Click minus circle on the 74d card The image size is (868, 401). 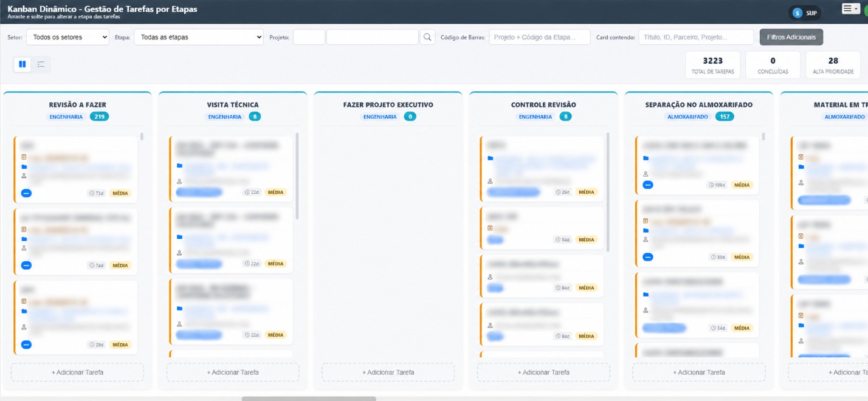[26, 266]
